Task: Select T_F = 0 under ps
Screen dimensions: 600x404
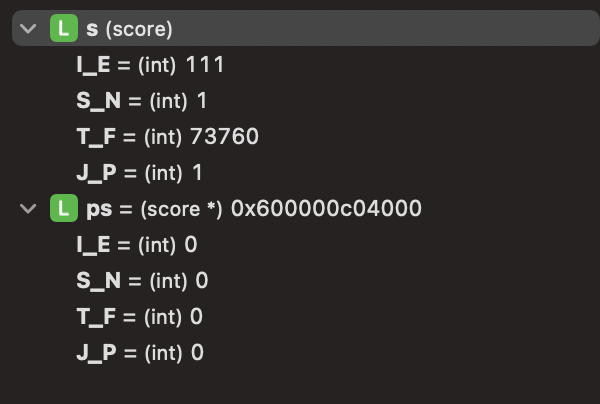Action: click(140, 317)
